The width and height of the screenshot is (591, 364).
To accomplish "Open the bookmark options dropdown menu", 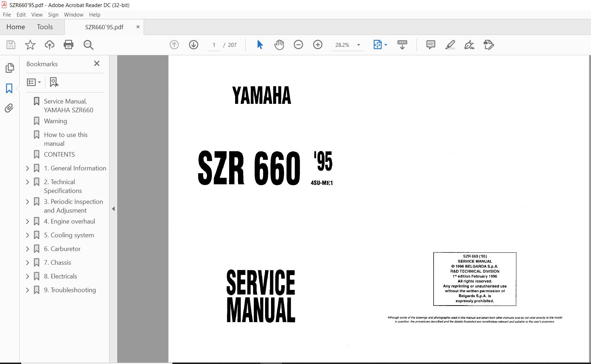I will (x=34, y=82).
